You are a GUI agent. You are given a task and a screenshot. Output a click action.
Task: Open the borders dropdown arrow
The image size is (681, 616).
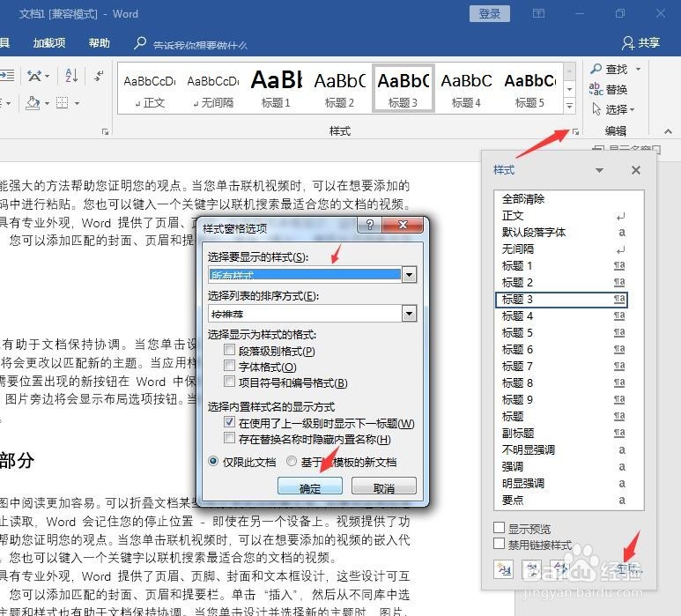click(x=77, y=103)
